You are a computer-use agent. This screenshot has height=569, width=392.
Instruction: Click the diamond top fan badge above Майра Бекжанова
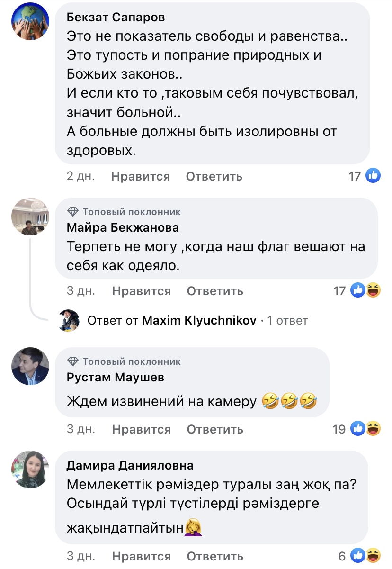point(73,212)
